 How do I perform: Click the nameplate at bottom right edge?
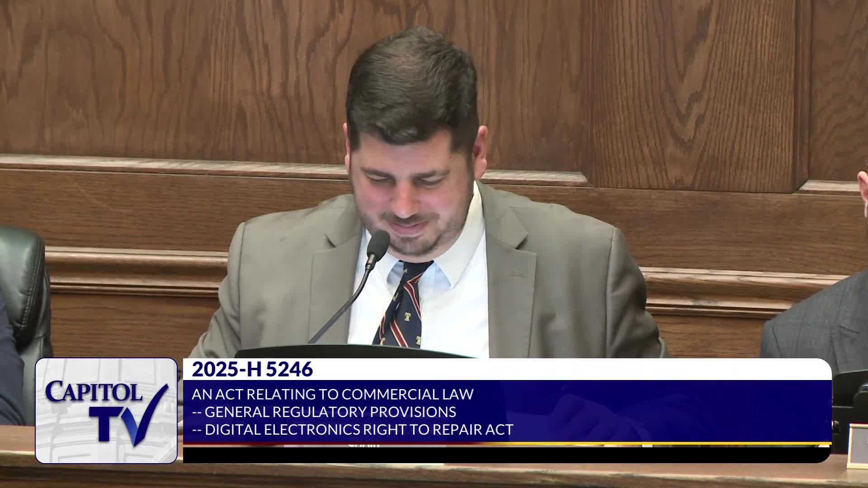pos(858,445)
